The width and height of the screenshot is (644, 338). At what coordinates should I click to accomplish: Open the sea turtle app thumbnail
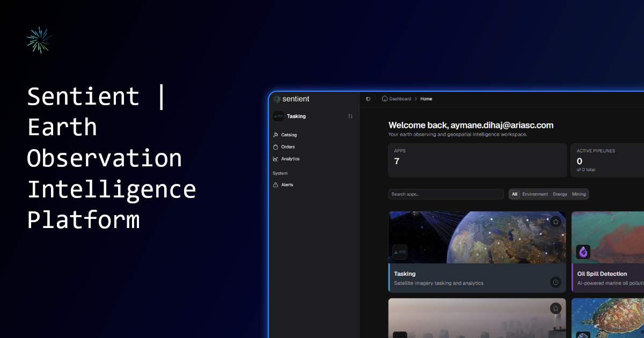[608, 318]
